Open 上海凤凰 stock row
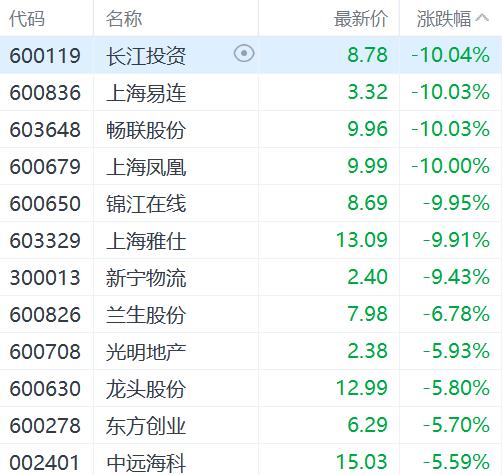Image resolution: width=502 pixels, height=475 pixels. pyautogui.click(x=251, y=166)
